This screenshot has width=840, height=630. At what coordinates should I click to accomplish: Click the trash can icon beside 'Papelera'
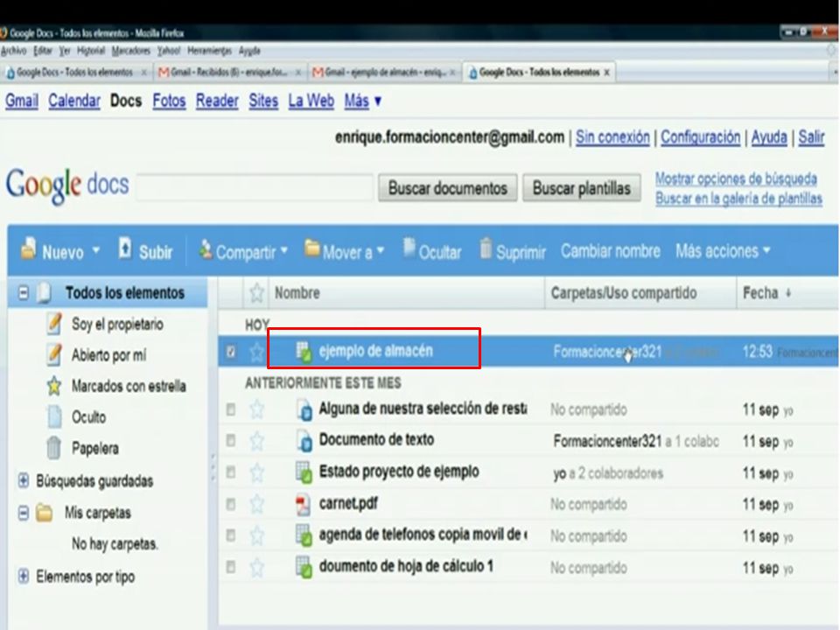coord(53,448)
